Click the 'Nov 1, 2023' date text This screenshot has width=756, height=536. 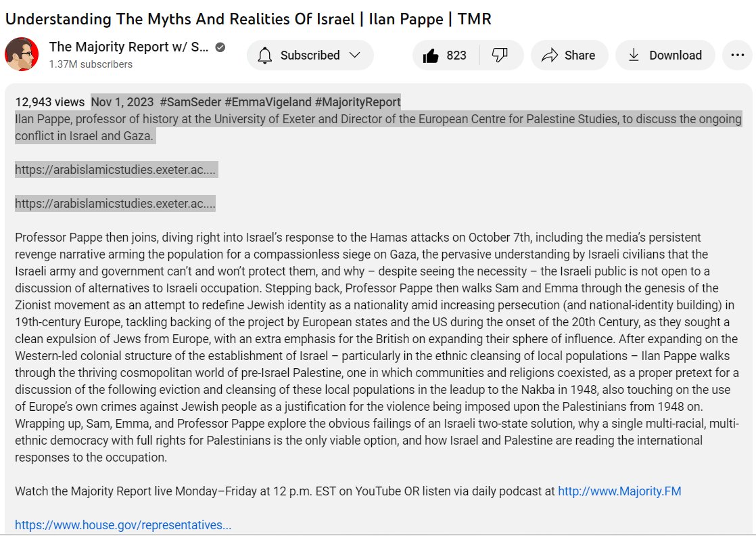pyautogui.click(x=122, y=102)
